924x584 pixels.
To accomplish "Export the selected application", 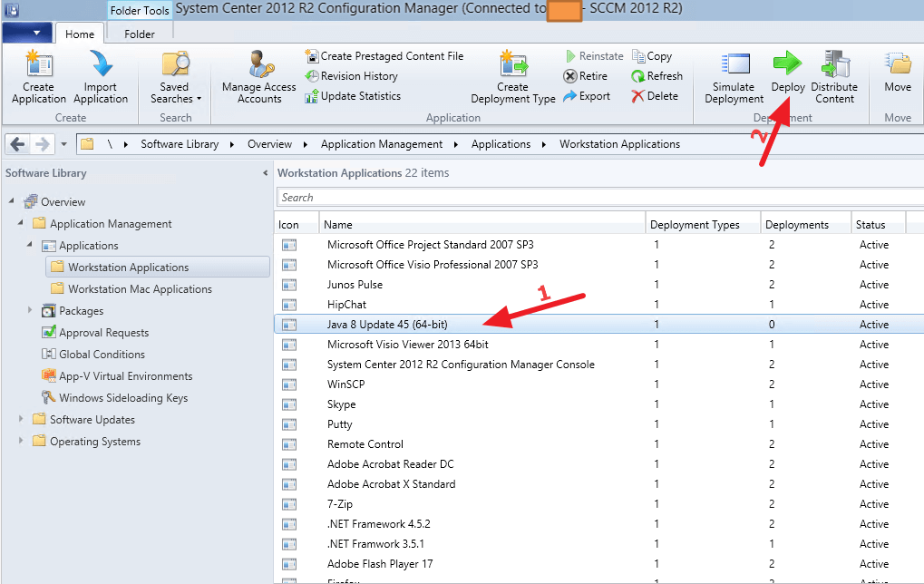I will [587, 96].
